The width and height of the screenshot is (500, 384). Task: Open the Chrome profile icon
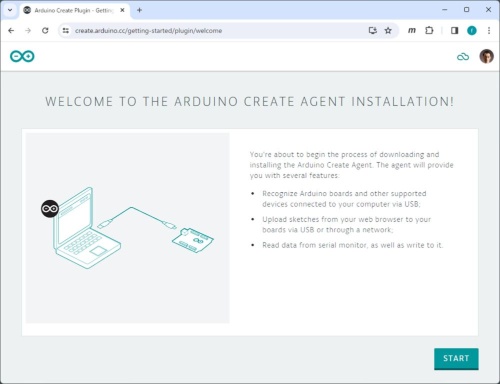click(471, 31)
